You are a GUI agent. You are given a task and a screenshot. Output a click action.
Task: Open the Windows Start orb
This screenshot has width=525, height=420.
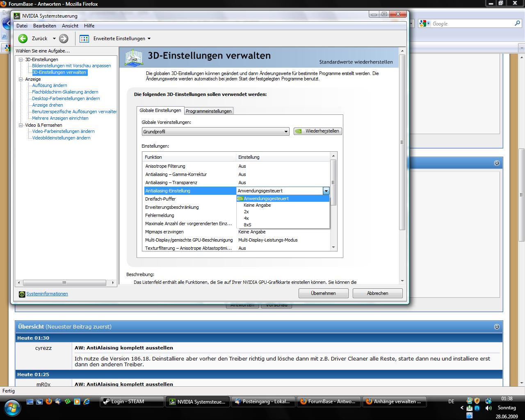coord(11,407)
